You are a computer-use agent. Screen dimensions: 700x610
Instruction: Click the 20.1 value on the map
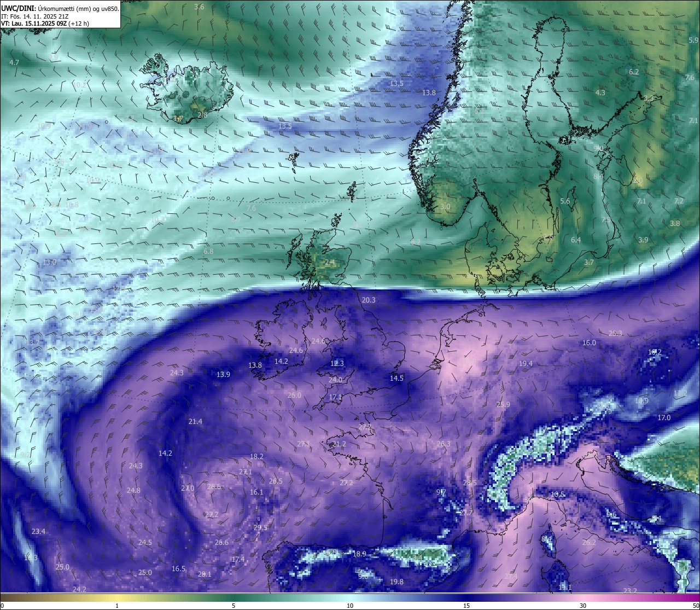(205, 574)
